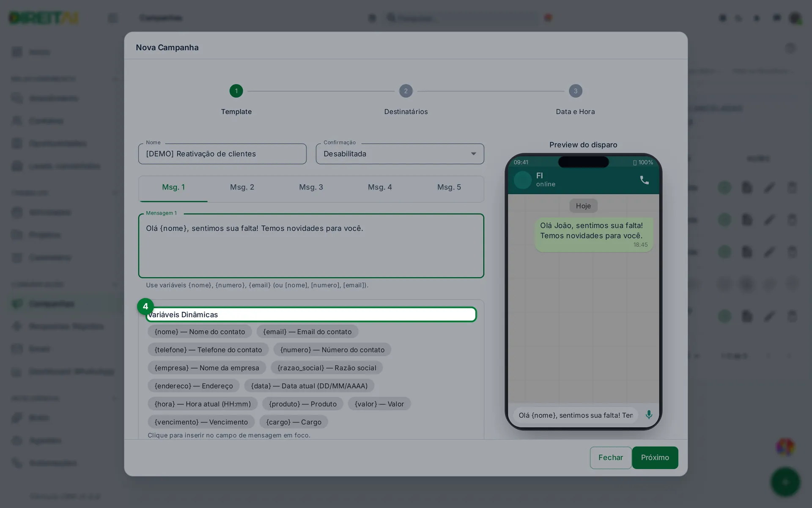Screen dimensions: 812x508
Task: Go to step 2 Destinatários circle
Action: pyautogui.click(x=406, y=91)
